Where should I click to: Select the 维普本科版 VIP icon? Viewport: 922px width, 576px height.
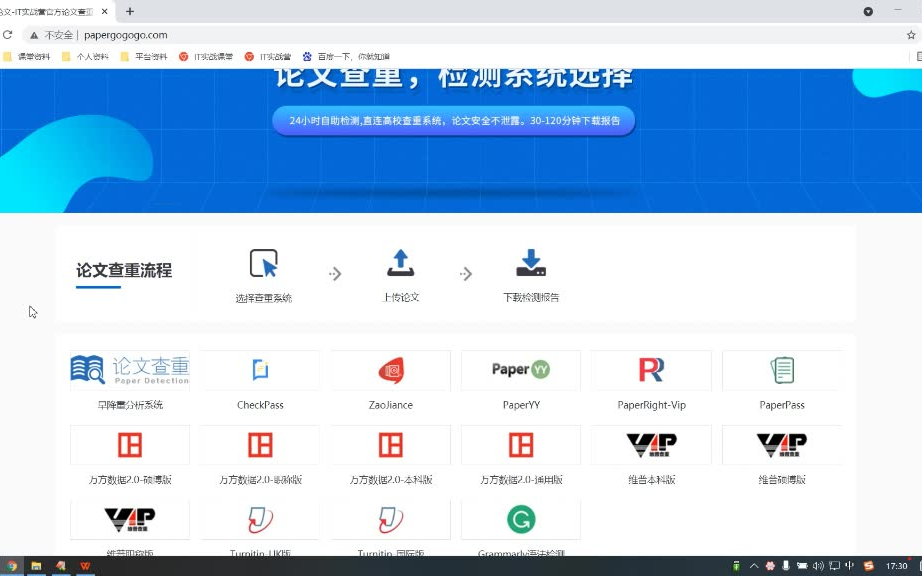tap(651, 444)
